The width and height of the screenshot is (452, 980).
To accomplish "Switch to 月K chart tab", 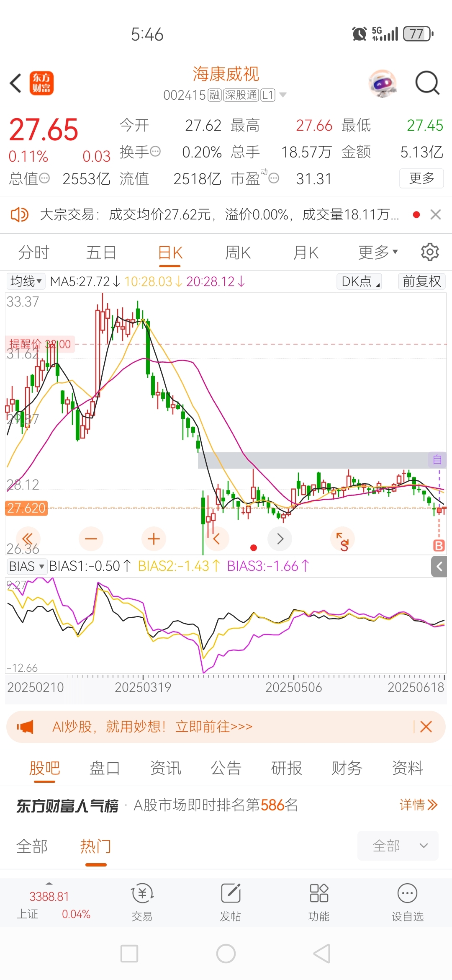I will point(306,253).
